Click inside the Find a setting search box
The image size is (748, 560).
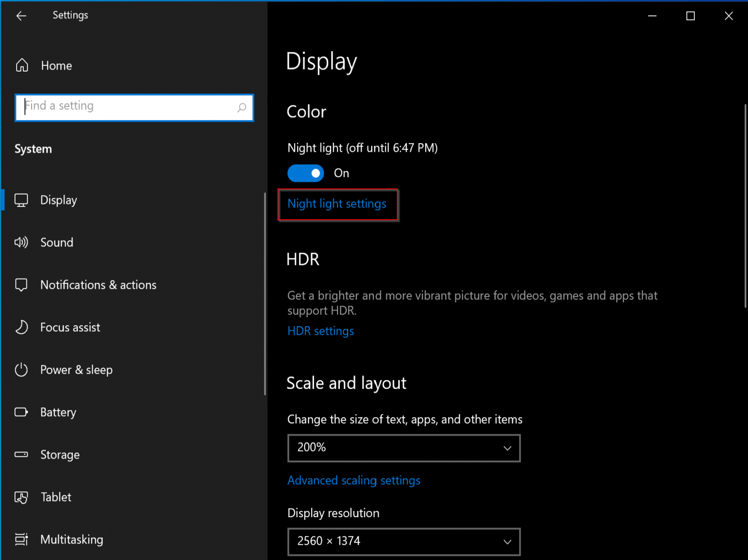(x=134, y=107)
